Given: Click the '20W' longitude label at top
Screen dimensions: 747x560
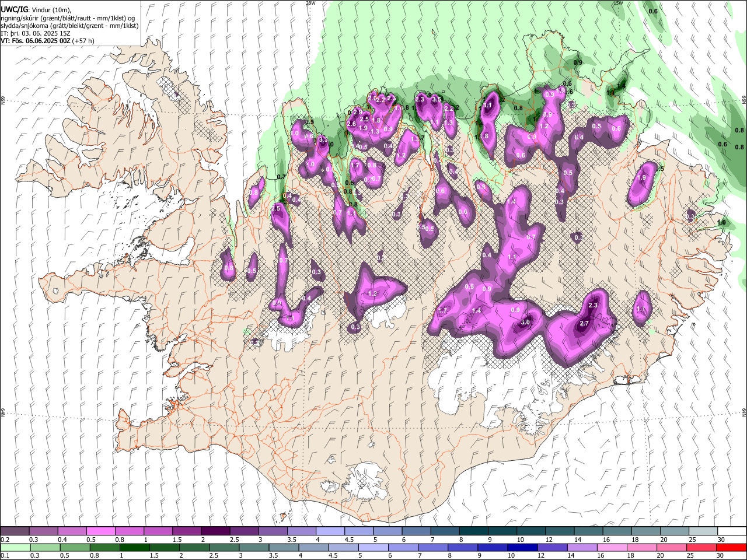Looking at the screenshot, I should [x=310, y=3].
